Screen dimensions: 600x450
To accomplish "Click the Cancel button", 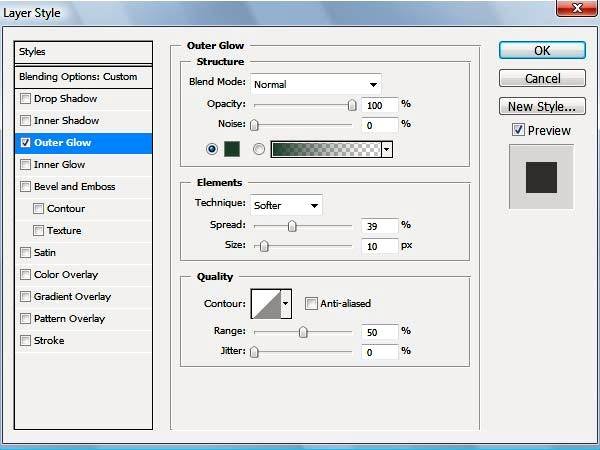I will (x=542, y=78).
